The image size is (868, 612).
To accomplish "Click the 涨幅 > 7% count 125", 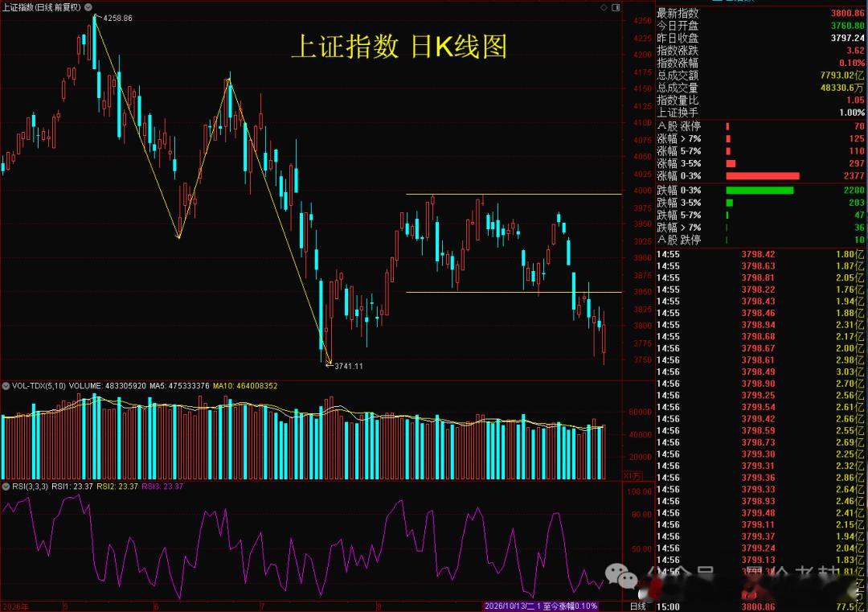I will tap(857, 138).
